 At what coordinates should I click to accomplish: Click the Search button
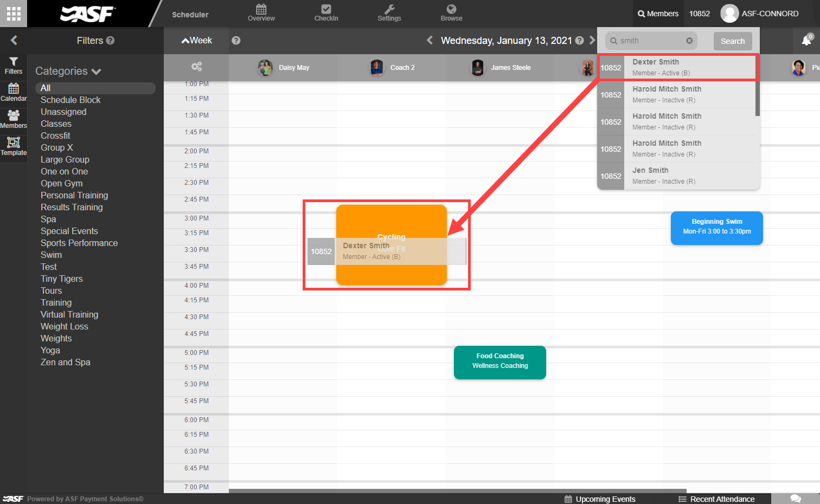point(733,41)
